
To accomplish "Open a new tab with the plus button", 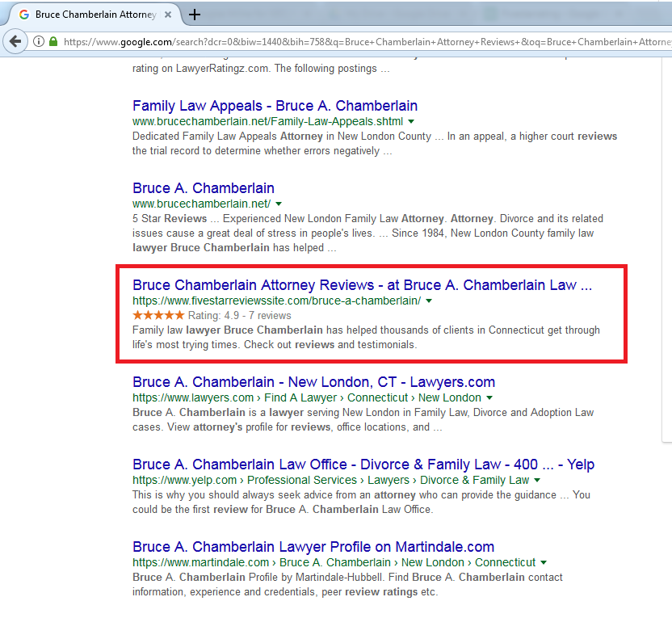I will point(195,15).
